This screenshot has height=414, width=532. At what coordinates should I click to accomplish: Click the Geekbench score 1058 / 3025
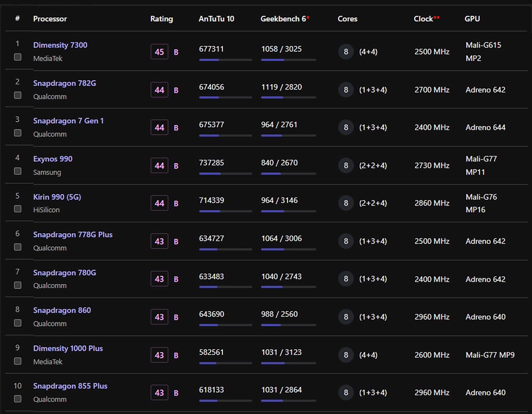282,49
